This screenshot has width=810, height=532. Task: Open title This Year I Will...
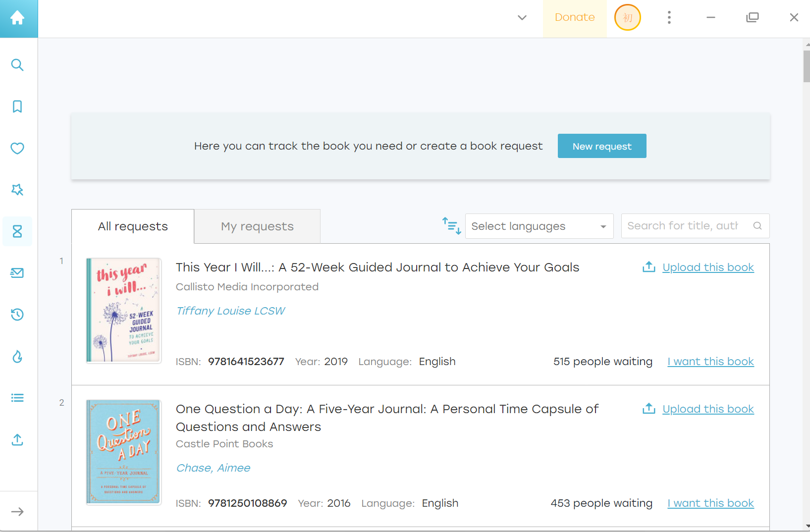click(x=378, y=267)
